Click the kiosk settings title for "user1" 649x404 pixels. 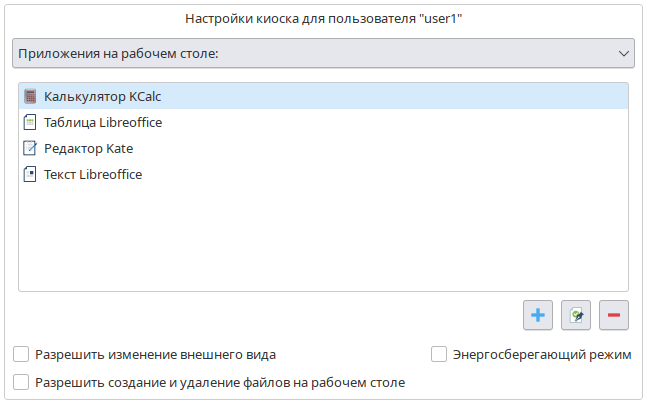click(324, 18)
